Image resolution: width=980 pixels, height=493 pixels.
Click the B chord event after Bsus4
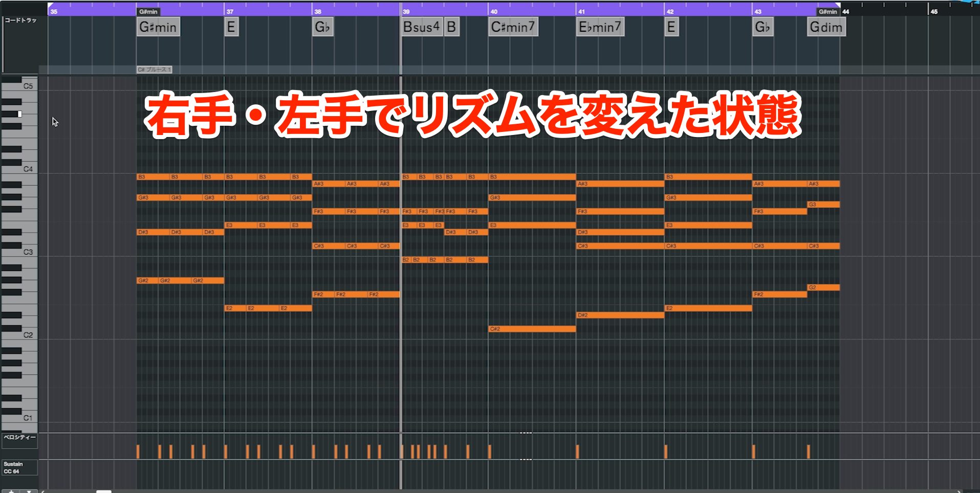pyautogui.click(x=451, y=27)
